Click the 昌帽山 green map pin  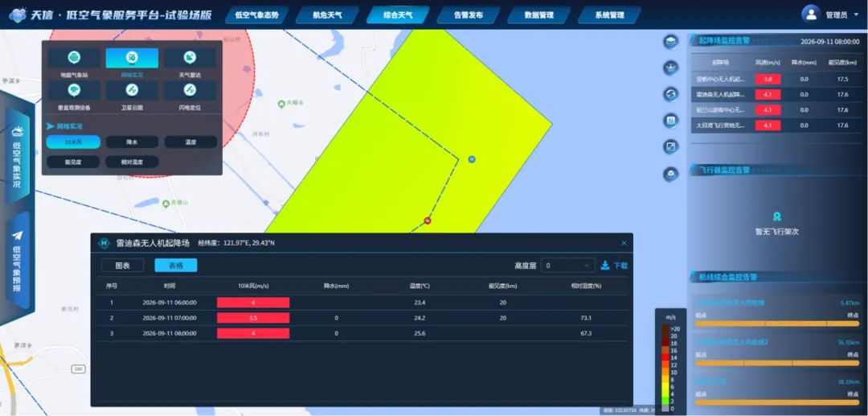click(x=166, y=204)
